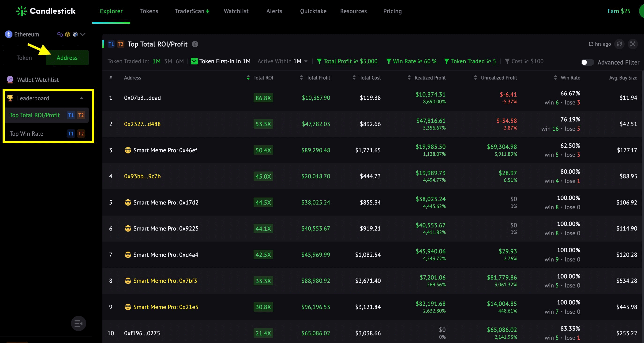Open address 0xf196...0275
644x343 pixels.
click(x=142, y=333)
